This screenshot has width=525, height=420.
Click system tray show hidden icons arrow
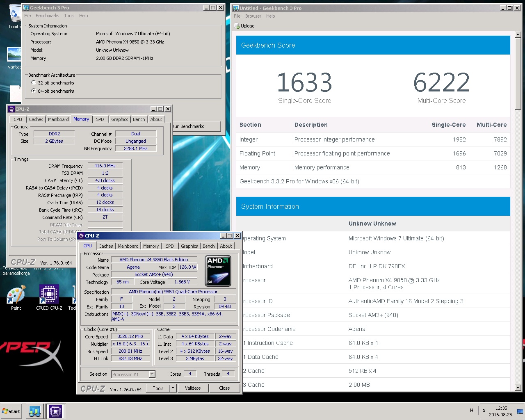(484, 411)
